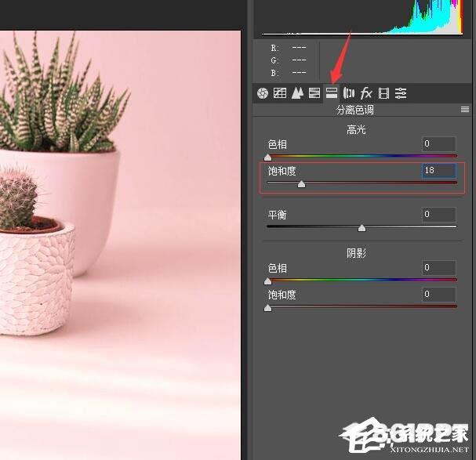Click the histogram display
The height and width of the screenshot is (460, 476).
tap(362, 17)
